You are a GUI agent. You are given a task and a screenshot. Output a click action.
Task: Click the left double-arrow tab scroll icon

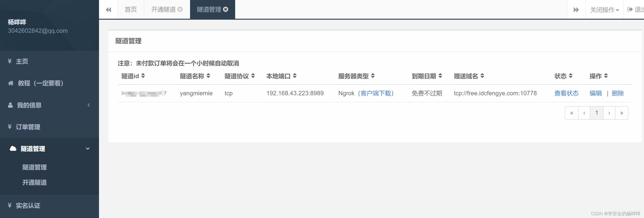[x=108, y=10]
